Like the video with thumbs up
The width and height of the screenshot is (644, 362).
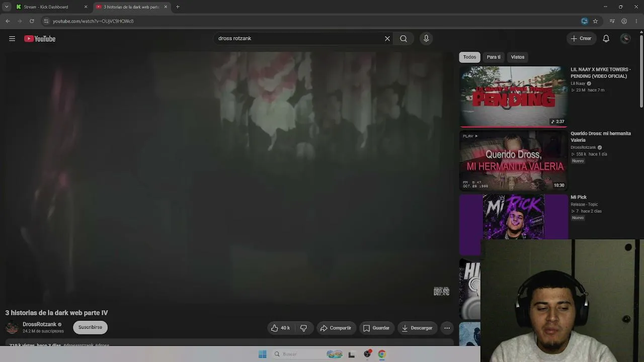tap(281, 328)
